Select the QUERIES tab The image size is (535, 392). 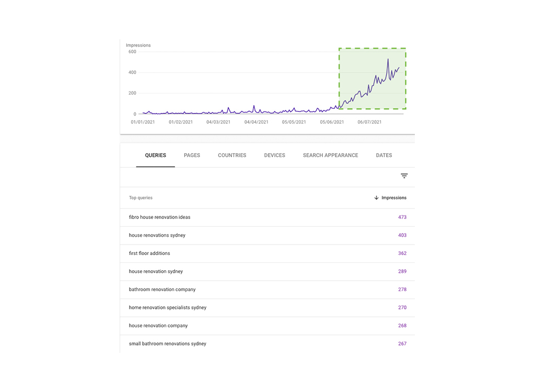tap(155, 155)
